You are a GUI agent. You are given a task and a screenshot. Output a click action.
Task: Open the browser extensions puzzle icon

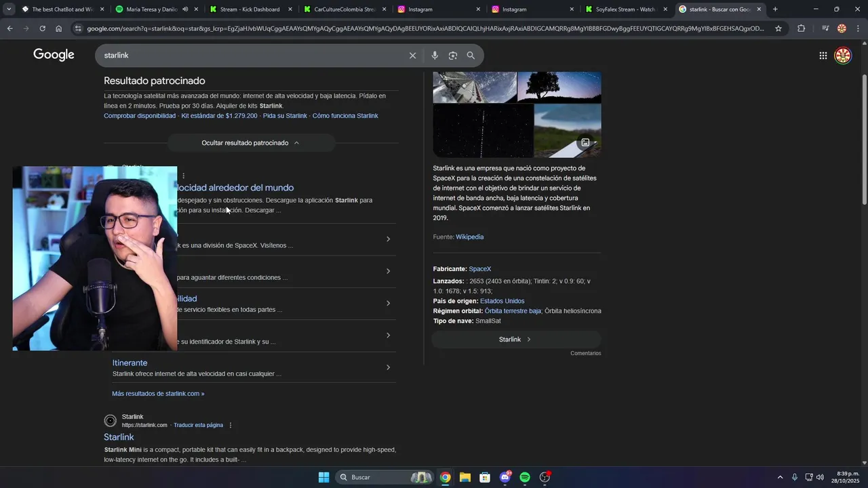(x=801, y=28)
